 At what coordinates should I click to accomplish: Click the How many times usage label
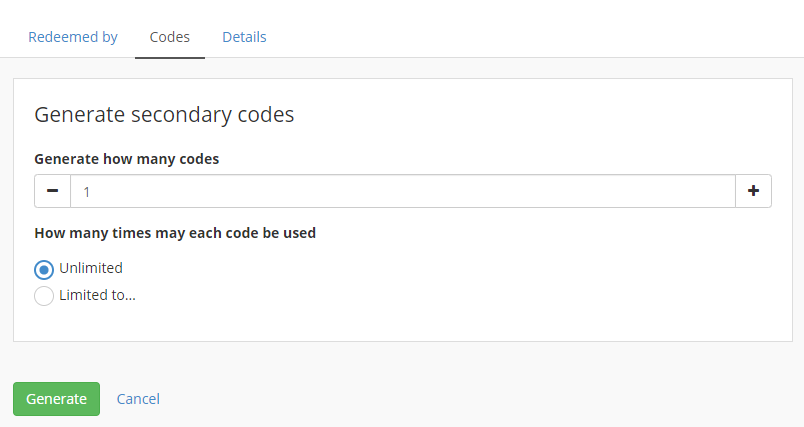tap(175, 233)
